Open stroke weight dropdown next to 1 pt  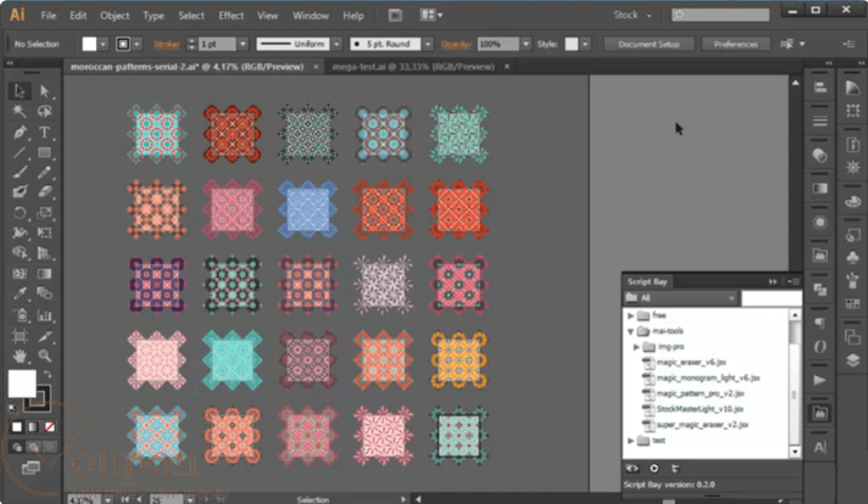242,44
